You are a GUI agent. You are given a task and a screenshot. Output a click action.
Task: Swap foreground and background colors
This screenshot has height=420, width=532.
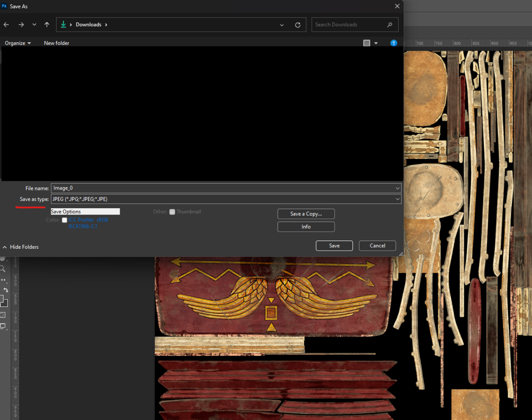(6, 290)
